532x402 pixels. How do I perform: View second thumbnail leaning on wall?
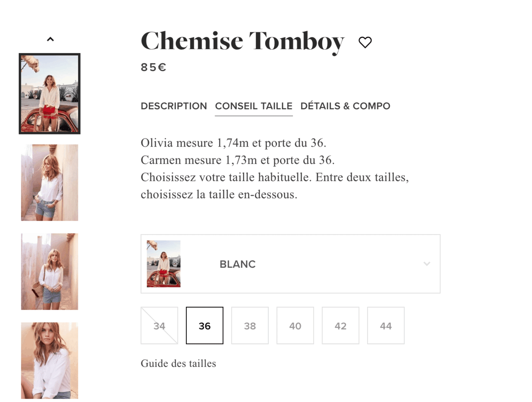click(50, 183)
